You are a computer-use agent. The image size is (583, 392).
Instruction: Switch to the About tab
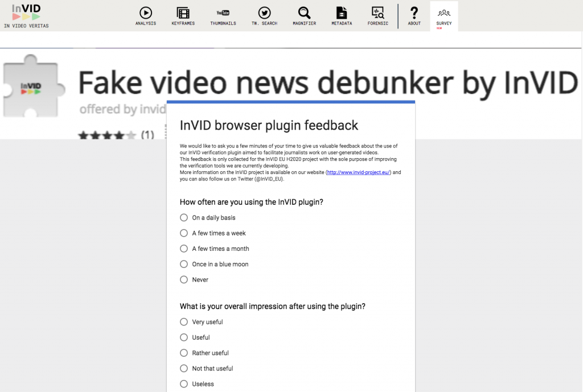pyautogui.click(x=414, y=15)
